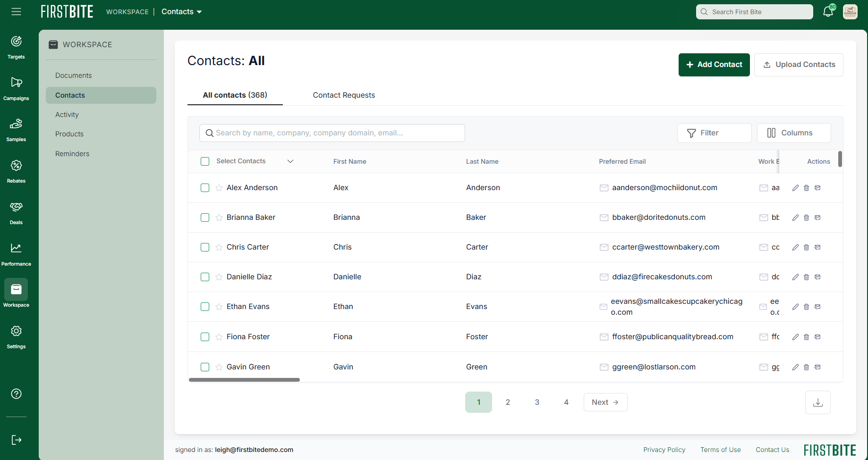Check the Gavin Green checkbox
Screen dimensions: 868x460
coord(205,367)
